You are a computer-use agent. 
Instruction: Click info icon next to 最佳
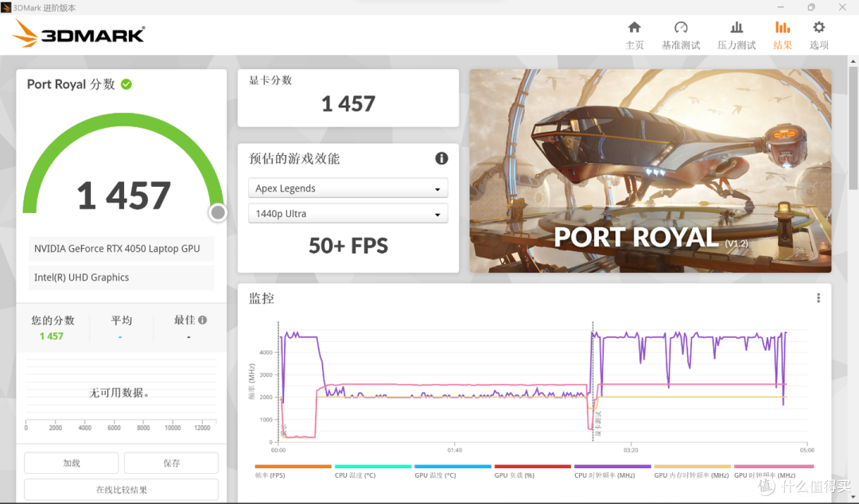point(203,320)
